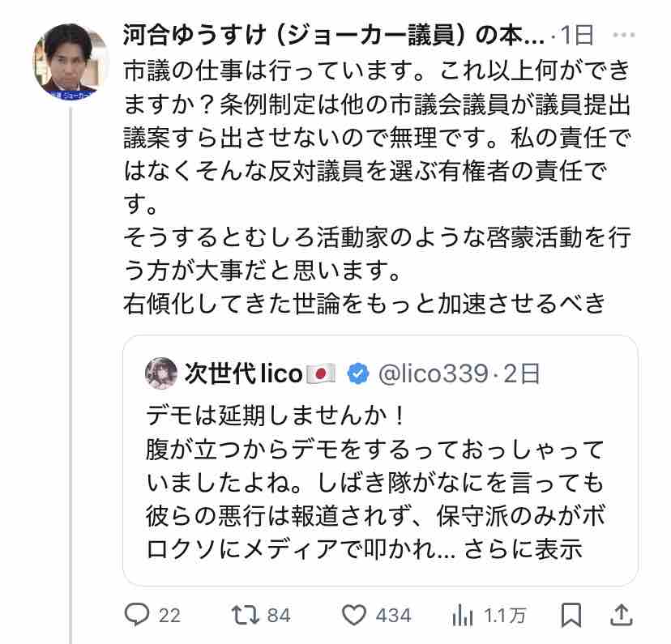The width and height of the screenshot is (671, 644).
Task: Click the 1.1万 view count
Action: (x=505, y=616)
